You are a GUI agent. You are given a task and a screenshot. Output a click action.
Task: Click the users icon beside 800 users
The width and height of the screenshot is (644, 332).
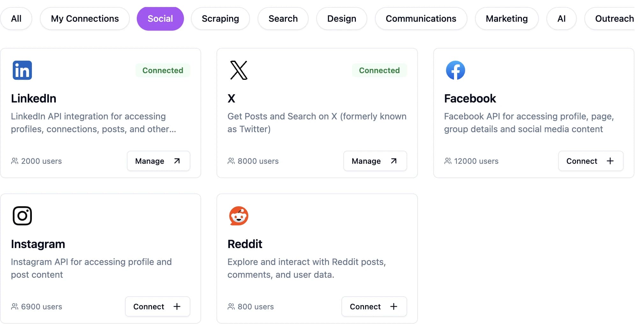(231, 306)
